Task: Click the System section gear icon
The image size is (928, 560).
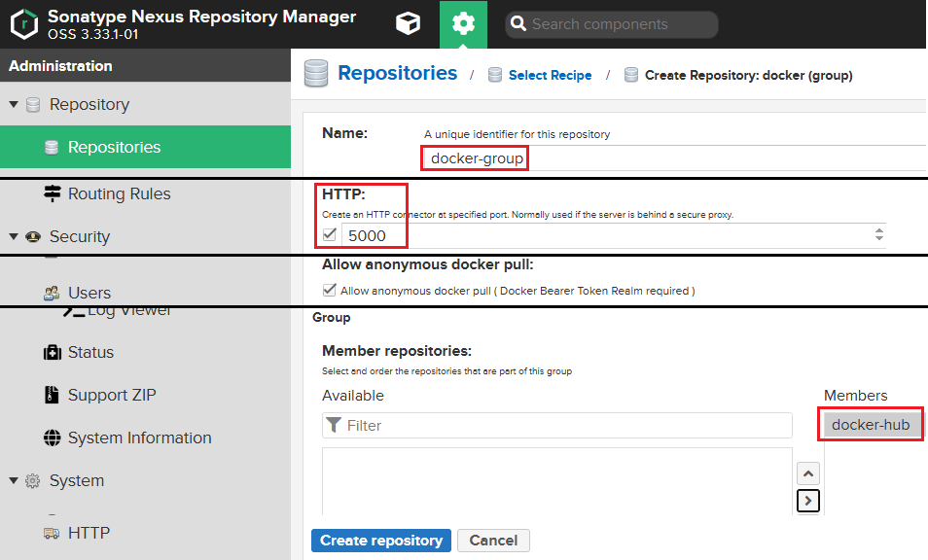Action: coord(33,480)
